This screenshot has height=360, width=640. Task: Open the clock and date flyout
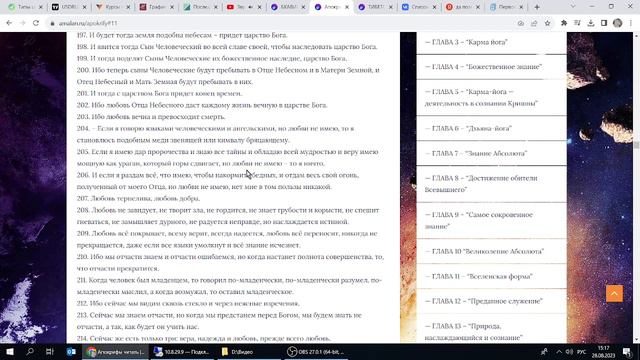click(603, 351)
